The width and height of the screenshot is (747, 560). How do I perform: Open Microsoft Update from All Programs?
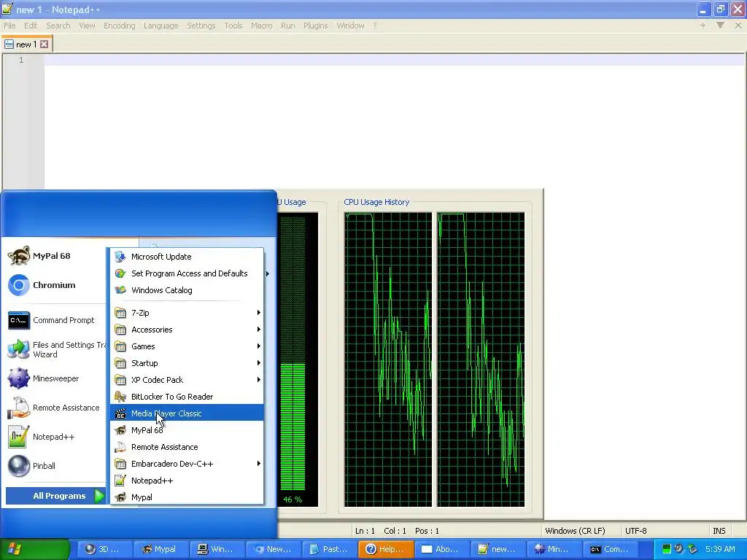point(187,257)
